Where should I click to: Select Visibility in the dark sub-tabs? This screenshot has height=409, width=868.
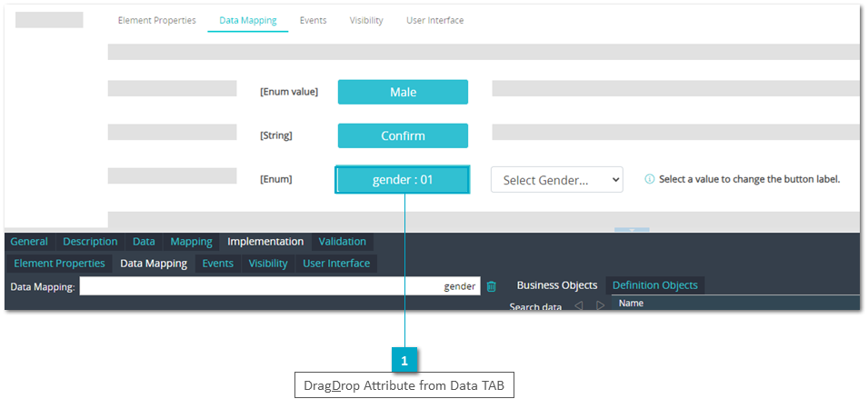pos(268,264)
